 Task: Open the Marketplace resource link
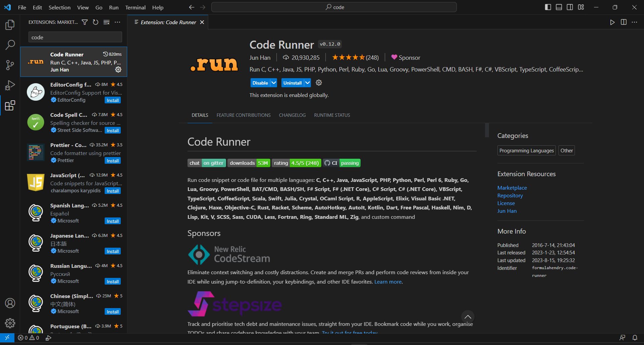[512, 188]
